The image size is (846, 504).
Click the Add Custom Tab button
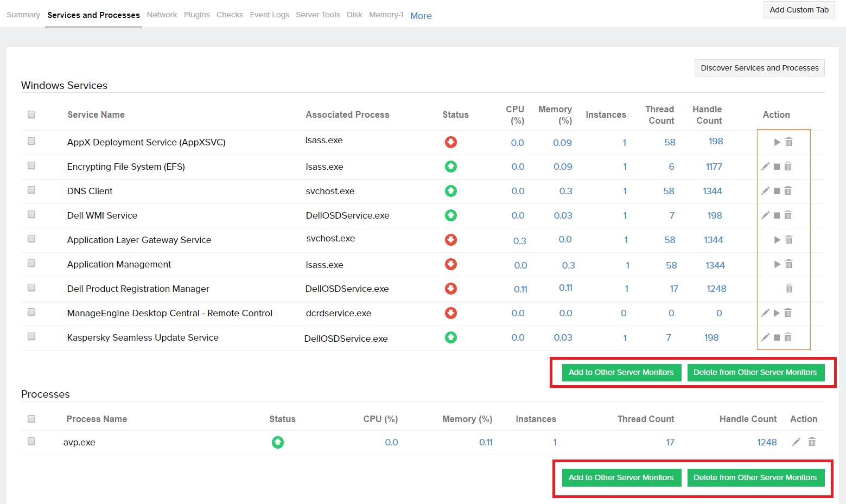coord(799,10)
